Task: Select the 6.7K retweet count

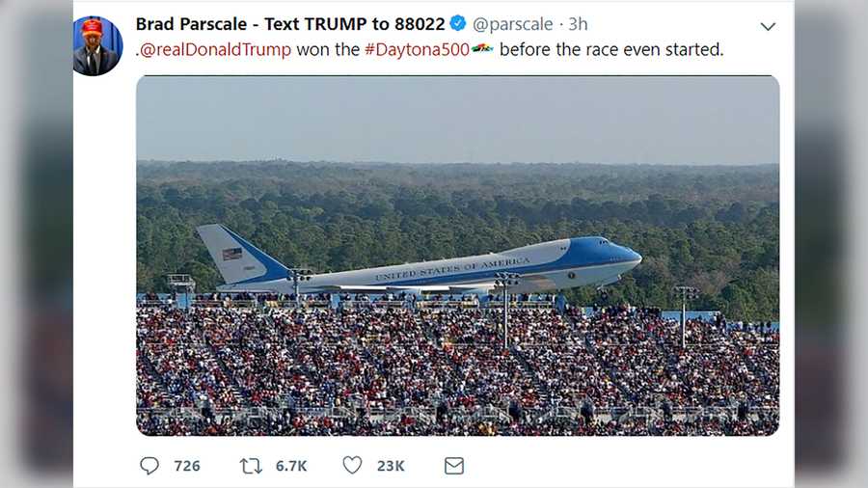Action: 291,466
